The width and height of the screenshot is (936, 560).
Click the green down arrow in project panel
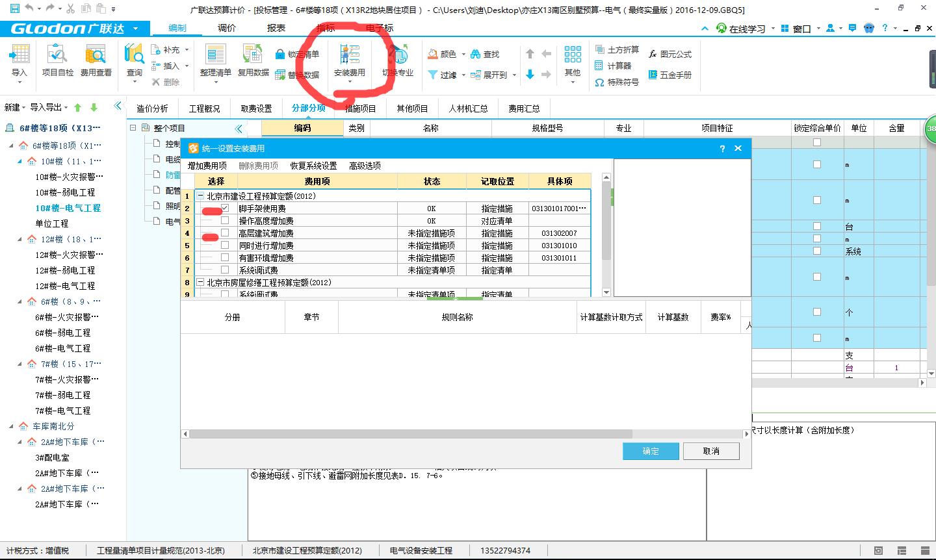coord(94,107)
